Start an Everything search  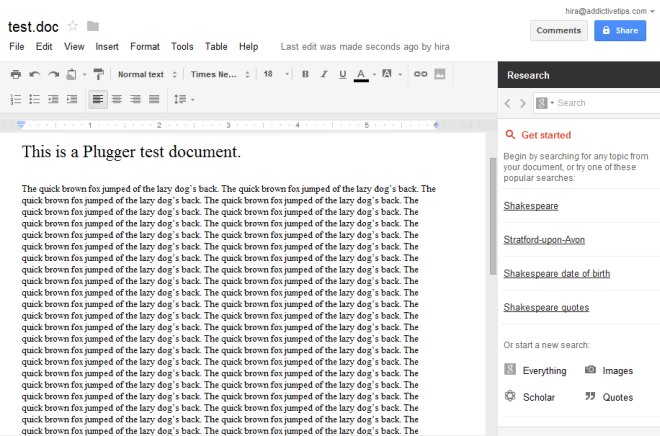[535, 370]
